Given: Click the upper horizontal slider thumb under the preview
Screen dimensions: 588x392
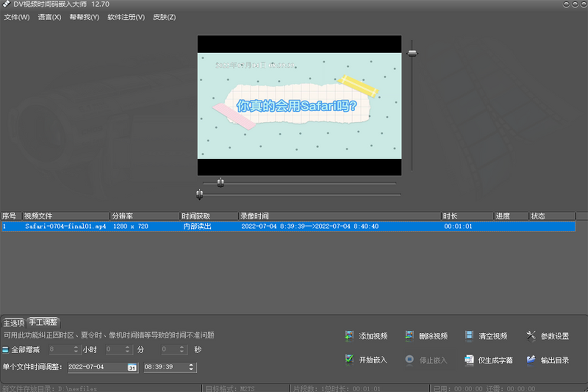Looking at the screenshot, I should (x=221, y=183).
